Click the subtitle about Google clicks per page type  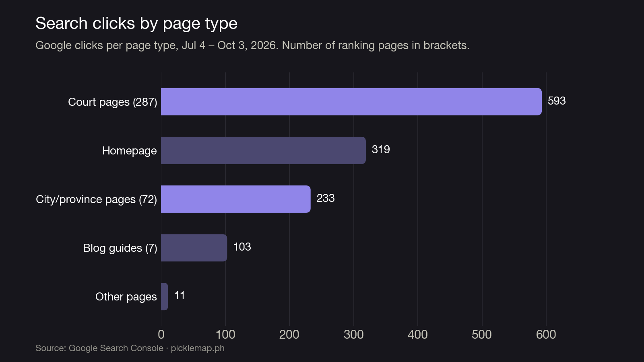click(252, 45)
